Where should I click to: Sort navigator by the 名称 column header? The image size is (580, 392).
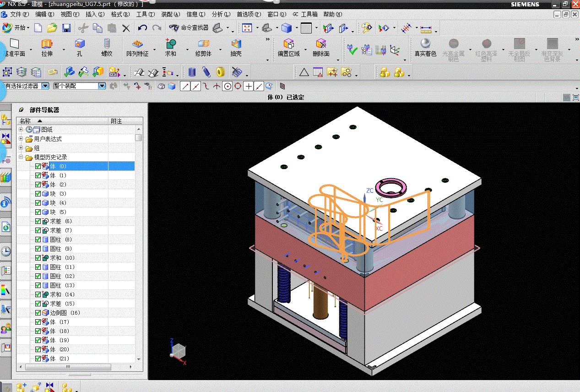(x=63, y=121)
